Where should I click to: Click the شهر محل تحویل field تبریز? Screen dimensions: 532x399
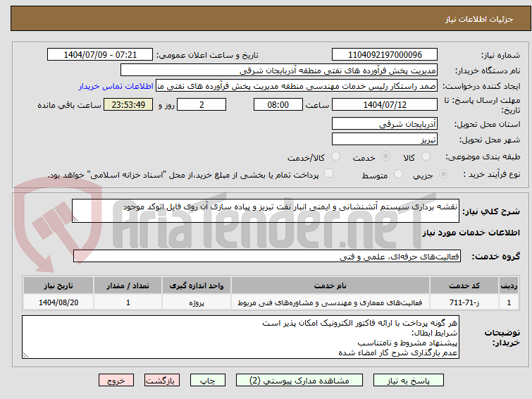[385, 139]
